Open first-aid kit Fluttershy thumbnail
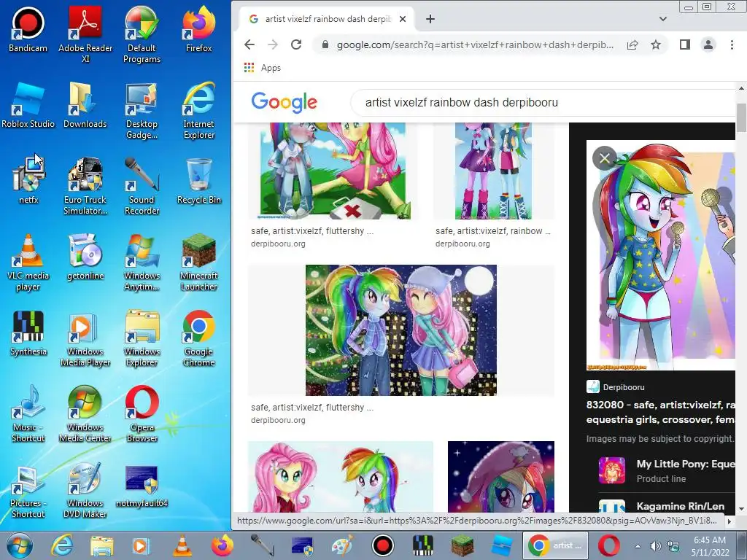 (x=333, y=171)
